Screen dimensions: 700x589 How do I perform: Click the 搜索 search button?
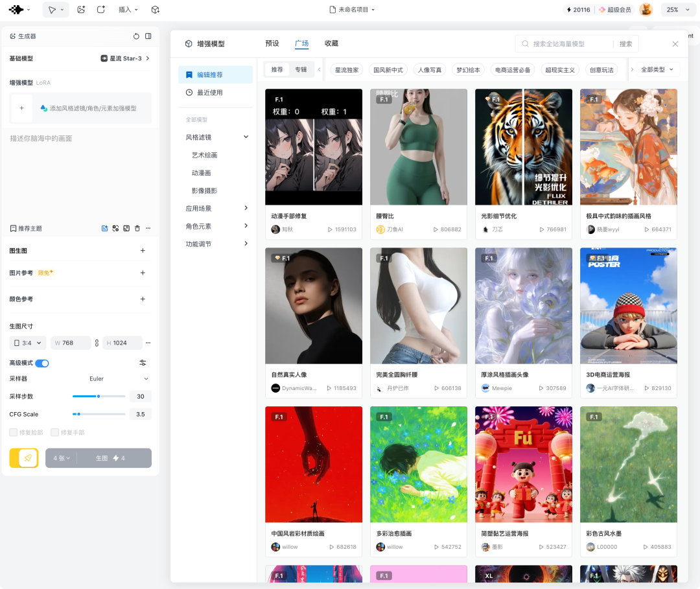[625, 43]
